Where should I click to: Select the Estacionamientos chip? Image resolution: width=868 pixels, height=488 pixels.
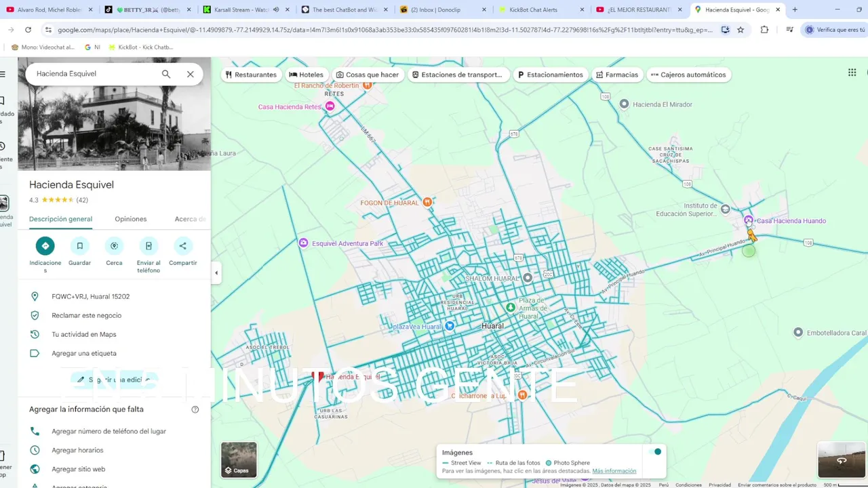click(x=550, y=75)
